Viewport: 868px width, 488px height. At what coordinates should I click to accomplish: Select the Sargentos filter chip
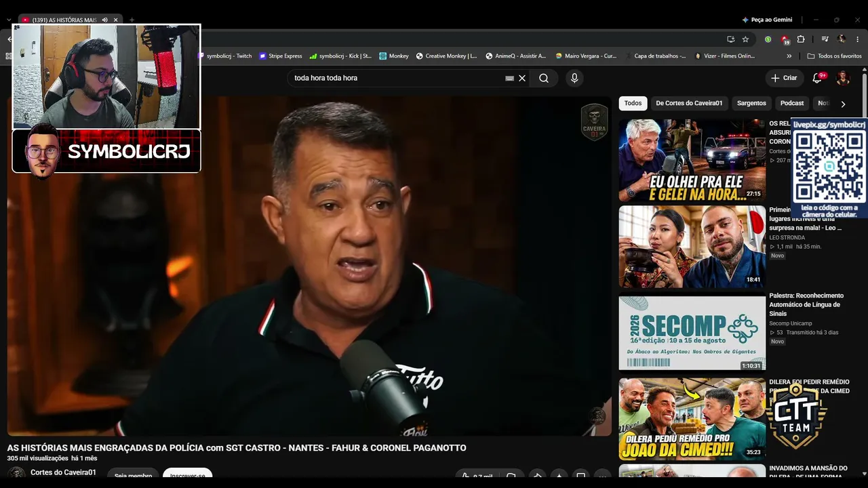[x=751, y=103]
